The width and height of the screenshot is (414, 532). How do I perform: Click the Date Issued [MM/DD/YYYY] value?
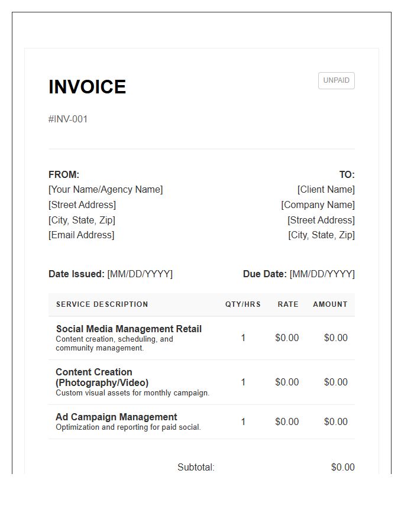click(x=140, y=274)
